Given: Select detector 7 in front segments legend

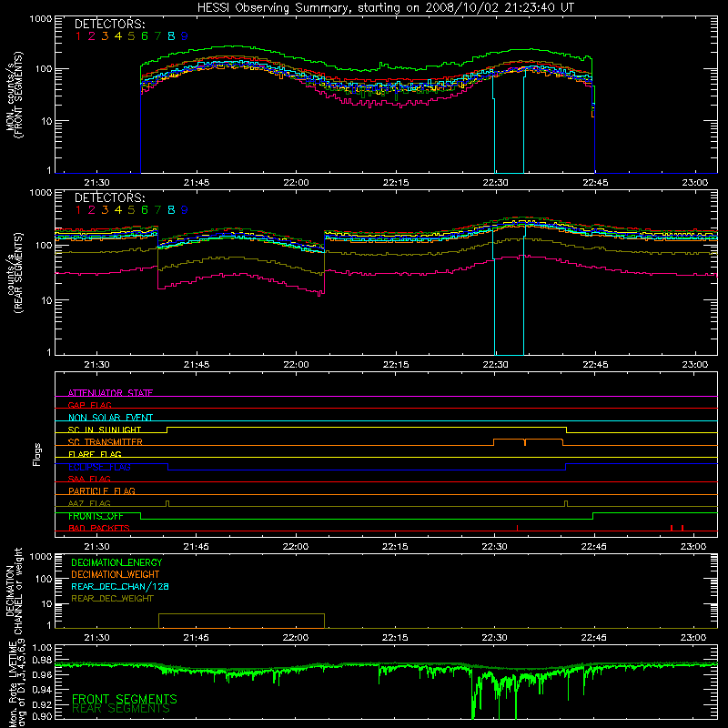Looking at the screenshot, I should pos(157,36).
